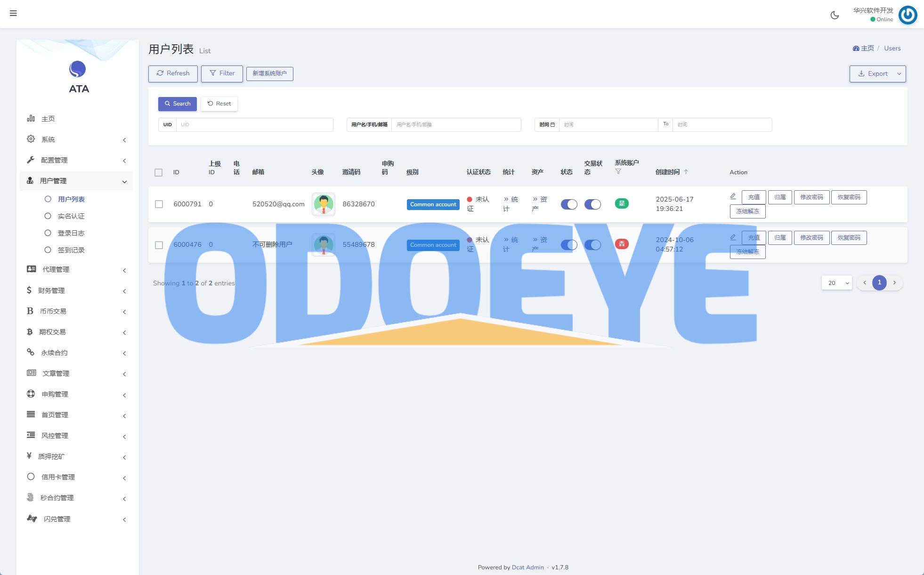Toggle 交易状态 switch for user 6000476
Viewport: 924px width, 575px height.
(x=592, y=245)
